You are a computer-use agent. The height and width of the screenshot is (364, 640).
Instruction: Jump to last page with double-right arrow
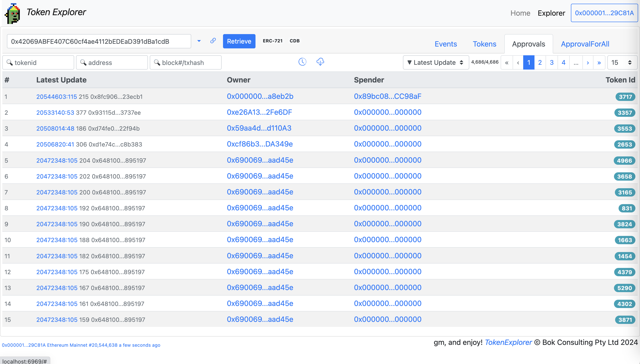point(599,62)
